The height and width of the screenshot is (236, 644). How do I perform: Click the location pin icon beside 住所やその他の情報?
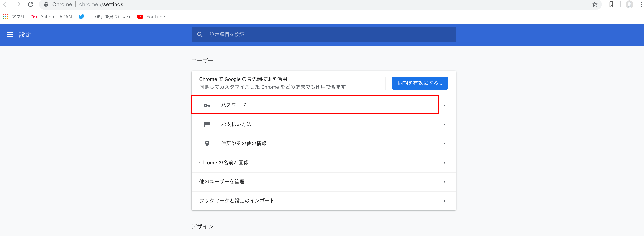click(x=207, y=144)
